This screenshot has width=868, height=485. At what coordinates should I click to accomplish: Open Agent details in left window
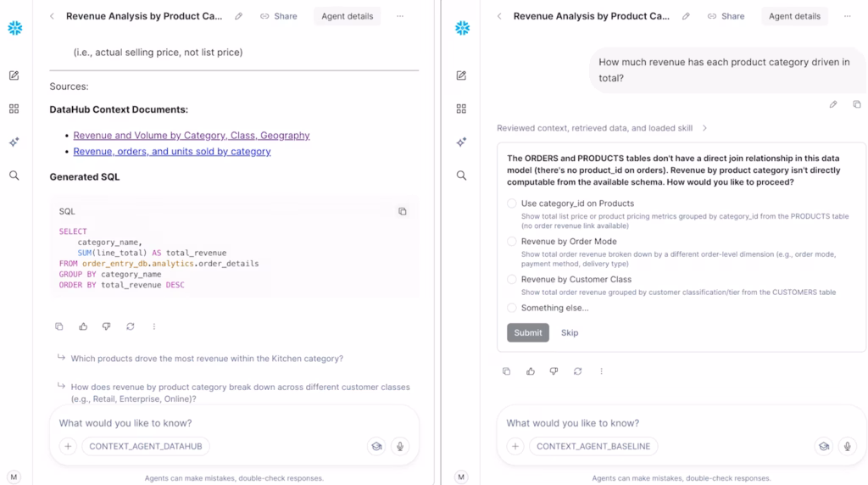coord(347,16)
